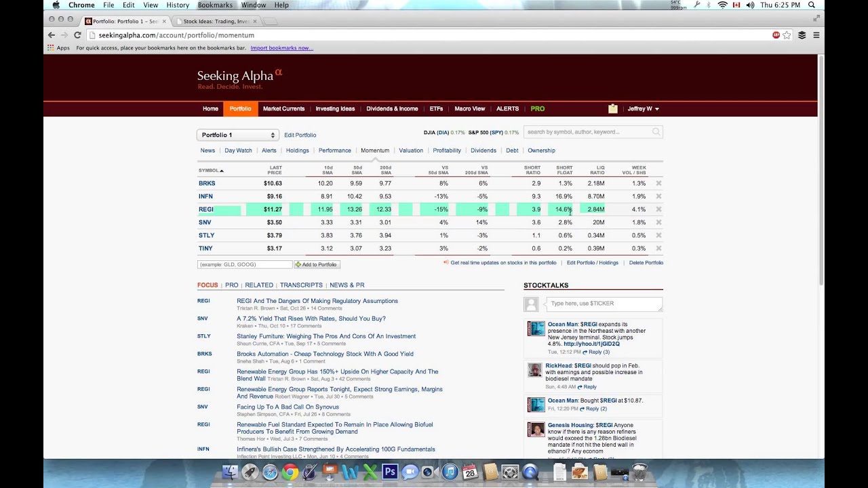This screenshot has height=488, width=868.
Task: Select the TRANSCRIPTS news filter
Action: (x=301, y=285)
